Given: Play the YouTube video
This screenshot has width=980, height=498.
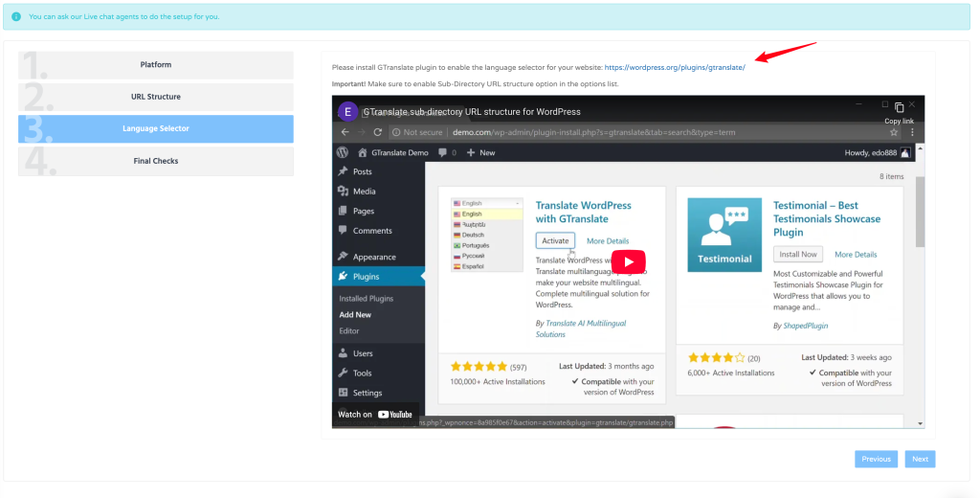Looking at the screenshot, I should click(x=628, y=262).
